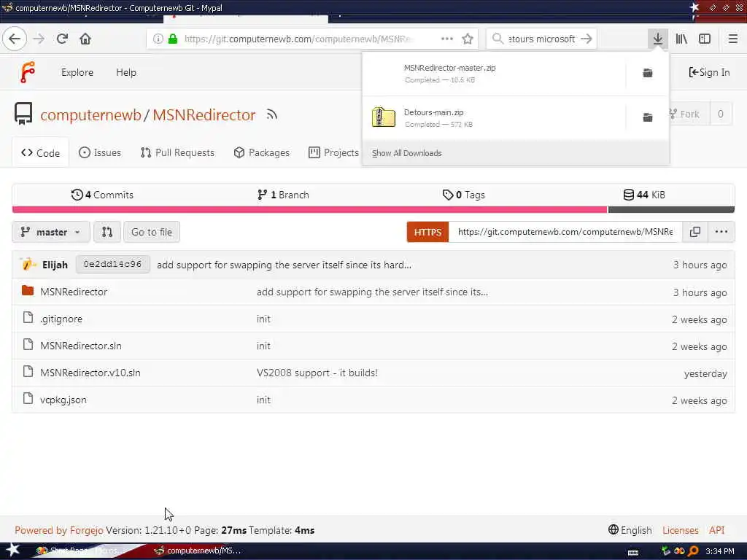Open commit hash 0e2dd14c96

pos(112,264)
